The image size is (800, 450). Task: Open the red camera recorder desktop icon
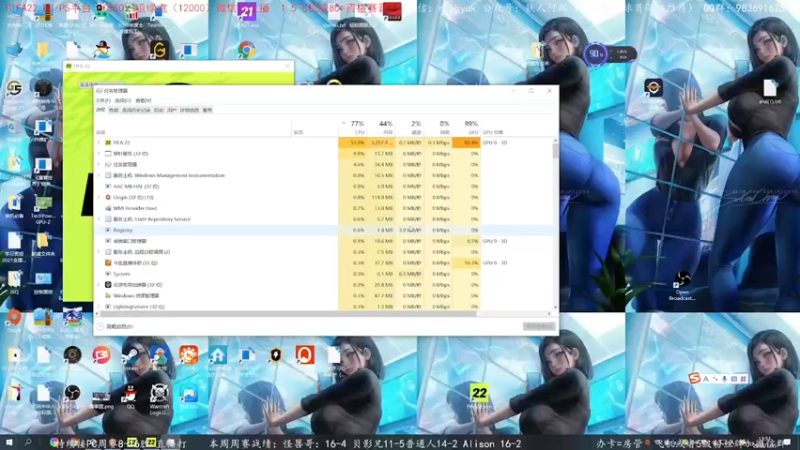[102, 355]
